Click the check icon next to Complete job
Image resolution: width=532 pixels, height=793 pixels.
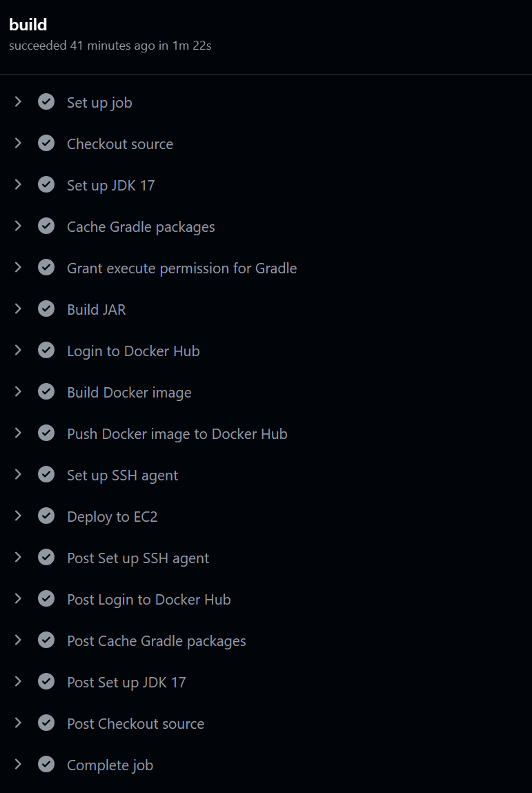point(46,764)
